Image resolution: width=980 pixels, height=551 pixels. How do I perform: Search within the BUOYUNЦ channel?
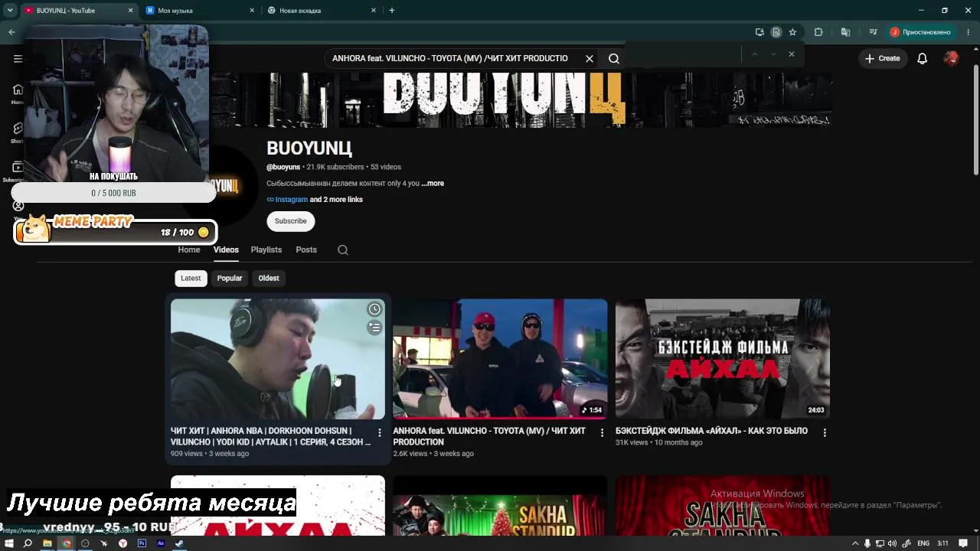coord(343,250)
